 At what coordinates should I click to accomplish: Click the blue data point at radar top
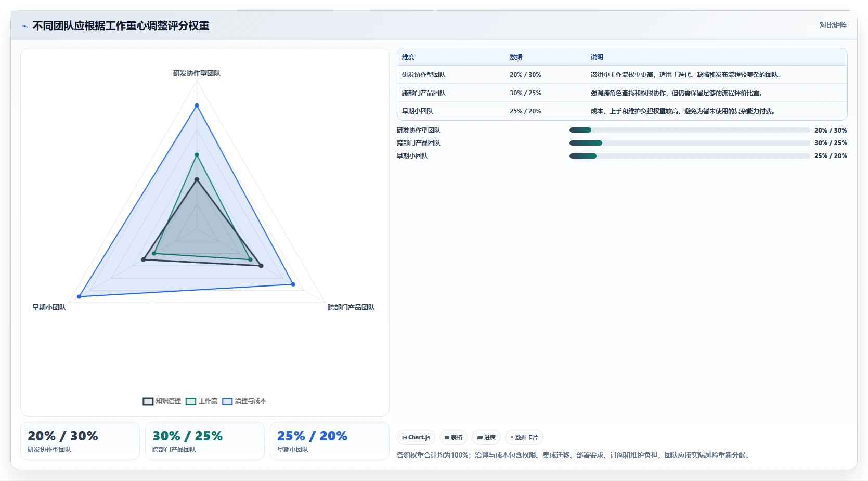pyautogui.click(x=197, y=106)
